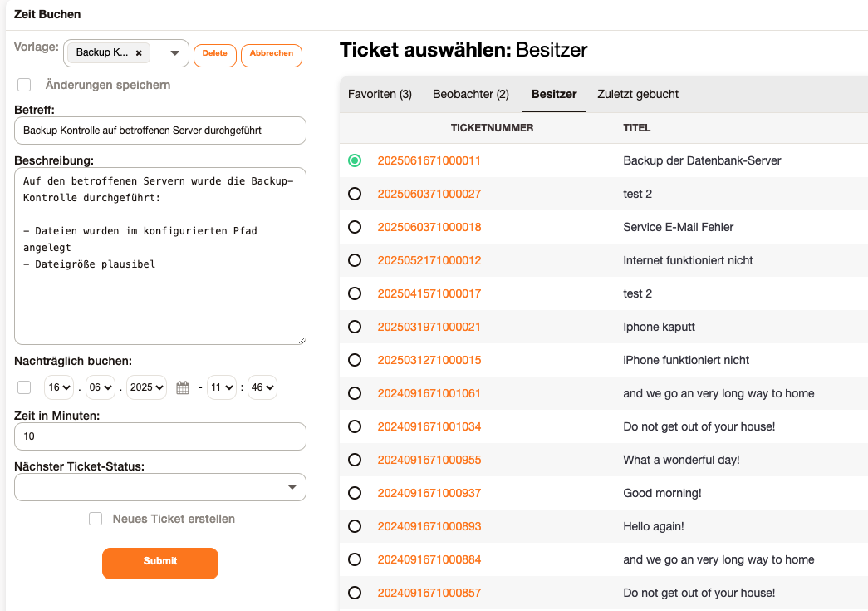
Task: Select radio for ticket 2024091671000884
Action: [x=355, y=559]
